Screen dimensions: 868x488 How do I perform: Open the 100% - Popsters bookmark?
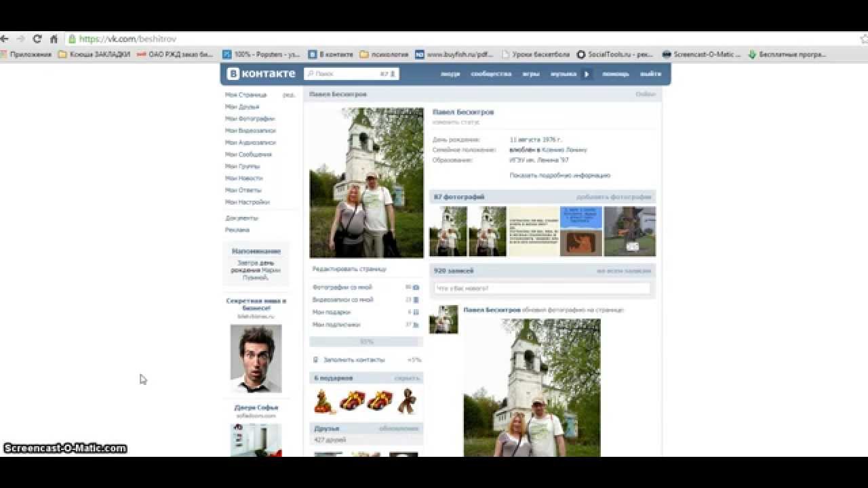tap(262, 54)
